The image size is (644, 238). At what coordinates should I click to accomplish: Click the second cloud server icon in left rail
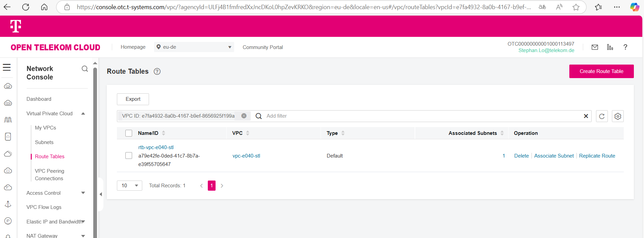click(8, 103)
